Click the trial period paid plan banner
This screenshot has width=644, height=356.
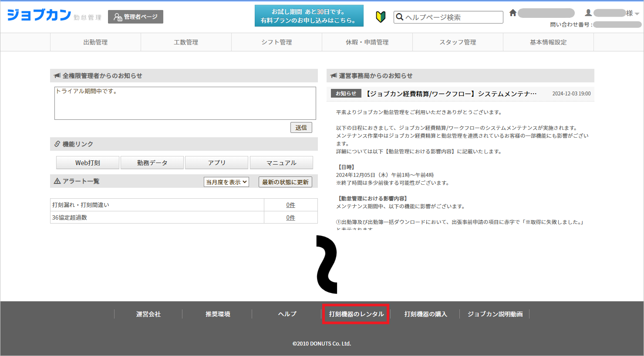tap(309, 16)
